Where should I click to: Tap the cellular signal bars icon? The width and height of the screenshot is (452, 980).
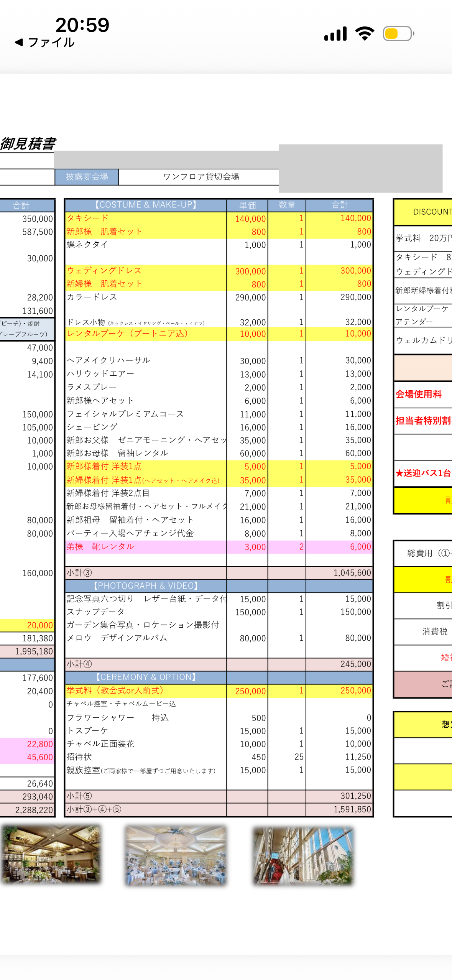coord(335,34)
